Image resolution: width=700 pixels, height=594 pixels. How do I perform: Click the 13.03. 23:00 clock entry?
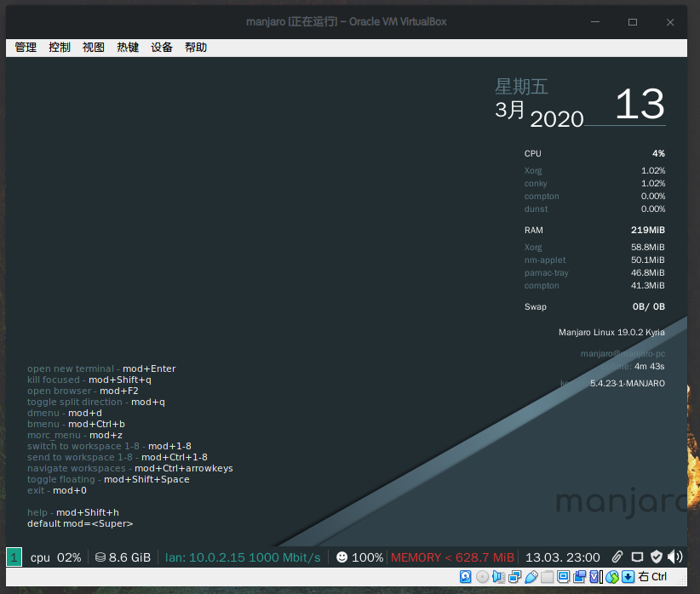coord(563,557)
